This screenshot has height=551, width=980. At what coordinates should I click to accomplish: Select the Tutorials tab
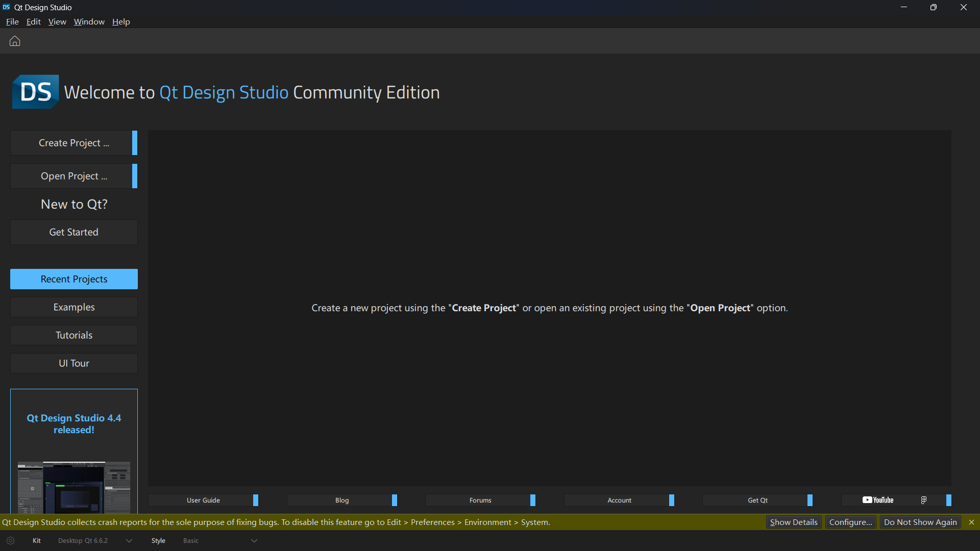(x=74, y=335)
